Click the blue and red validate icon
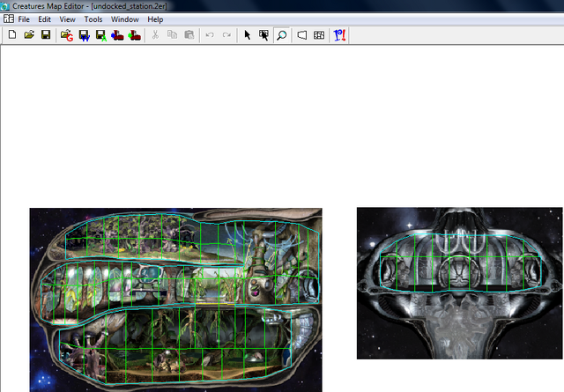This screenshot has width=564, height=392. (x=339, y=35)
